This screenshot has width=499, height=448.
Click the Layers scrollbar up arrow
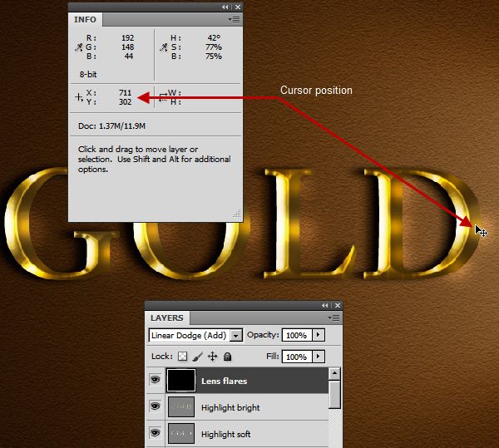(334, 373)
